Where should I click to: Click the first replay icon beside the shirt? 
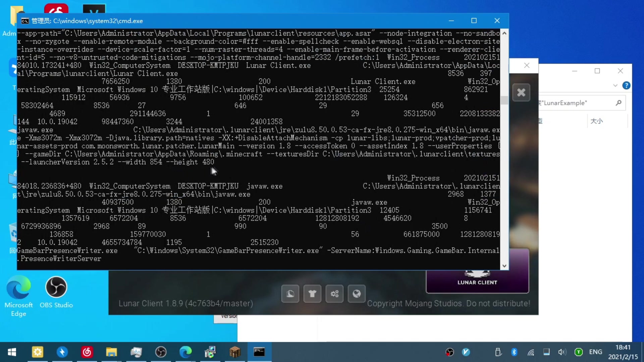click(x=290, y=294)
